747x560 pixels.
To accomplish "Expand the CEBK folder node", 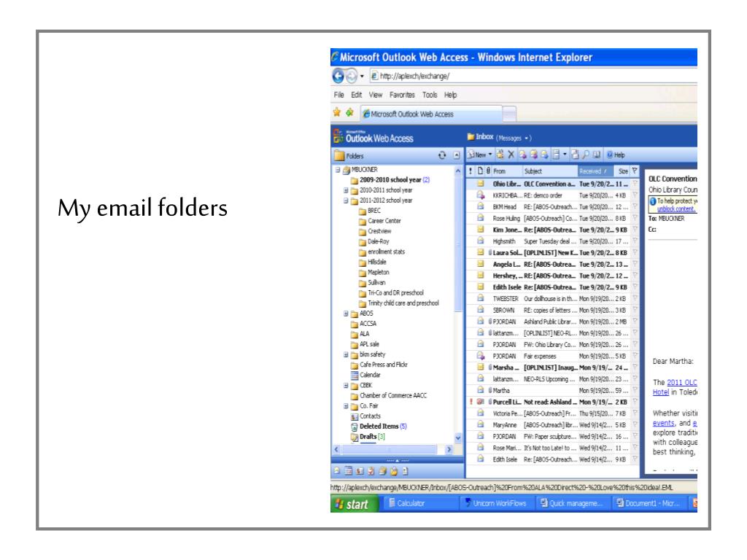I will point(347,386).
